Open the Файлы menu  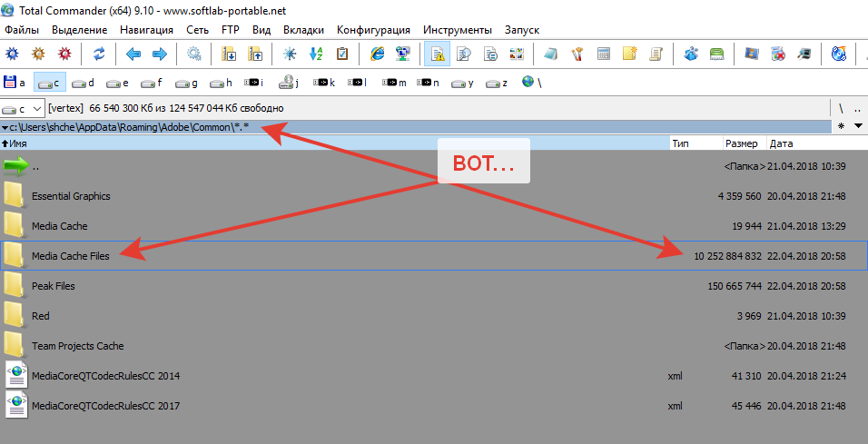[22, 30]
